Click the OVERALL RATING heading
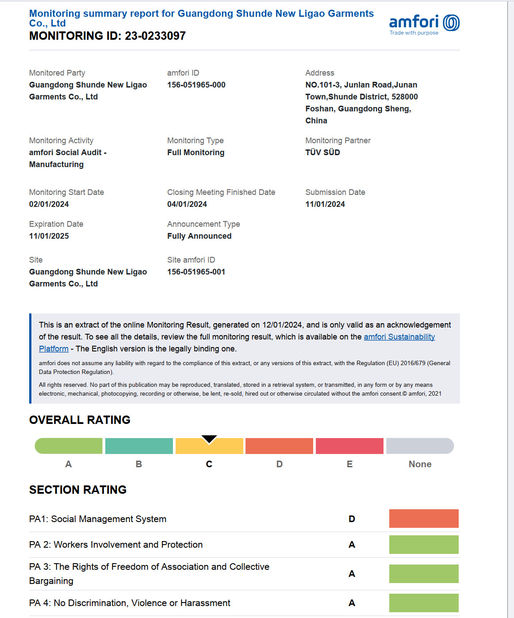514x618 pixels. tap(80, 420)
